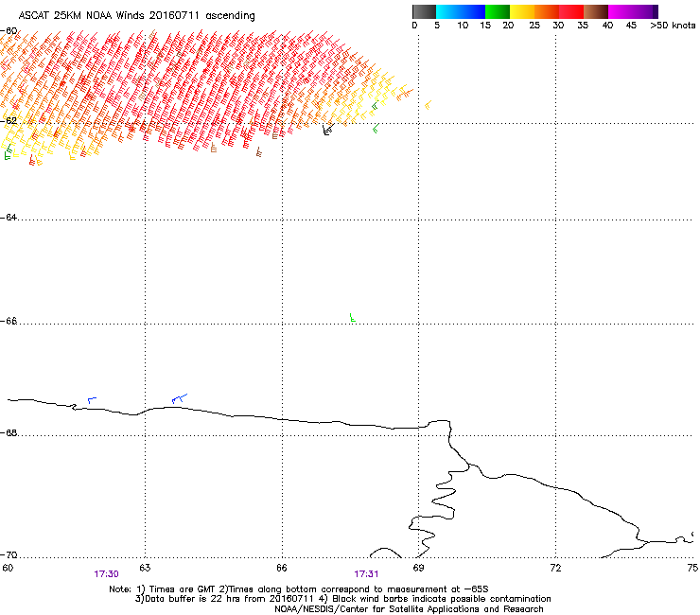Click the green wind barb right of the black barb
The width and height of the screenshot is (700, 615).
pyautogui.click(x=376, y=129)
